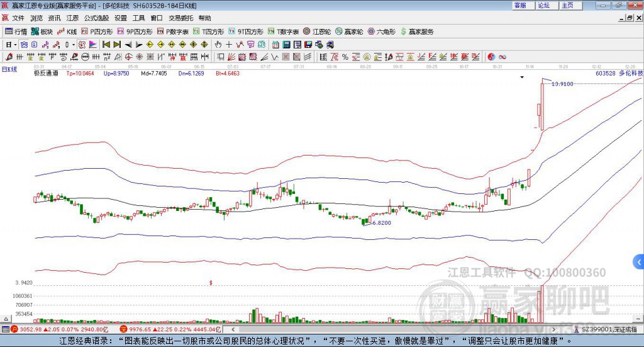This screenshot has width=644, height=347.
Task: Click the red floppy disk save icon
Action: (x=308, y=45)
